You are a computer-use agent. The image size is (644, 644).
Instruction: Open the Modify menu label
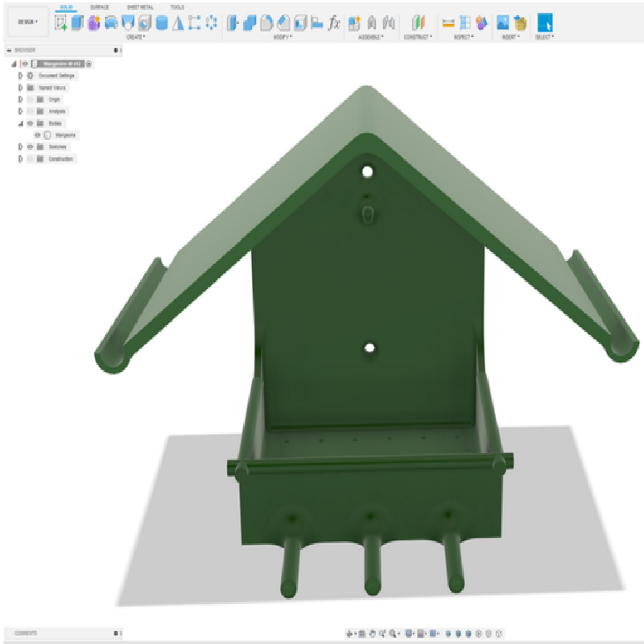click(x=283, y=37)
